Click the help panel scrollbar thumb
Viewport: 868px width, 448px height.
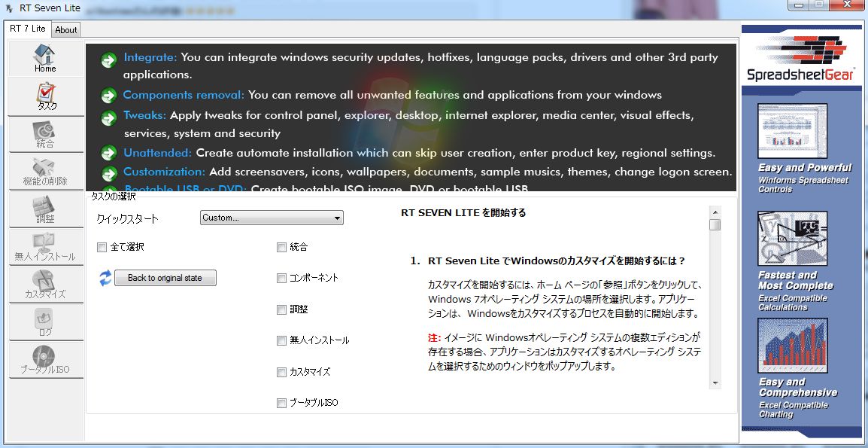pyautogui.click(x=715, y=224)
